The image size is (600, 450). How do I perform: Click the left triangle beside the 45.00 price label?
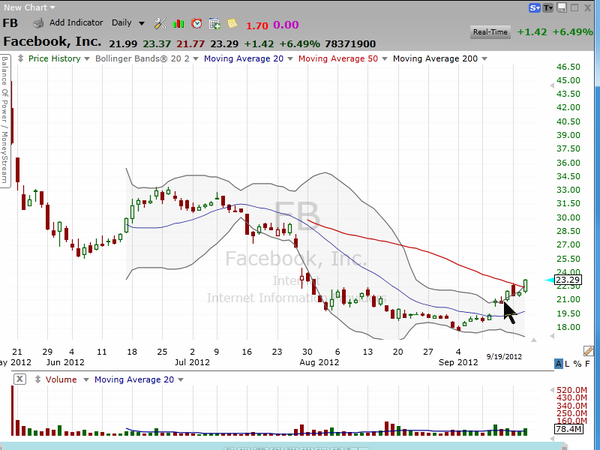click(552, 85)
